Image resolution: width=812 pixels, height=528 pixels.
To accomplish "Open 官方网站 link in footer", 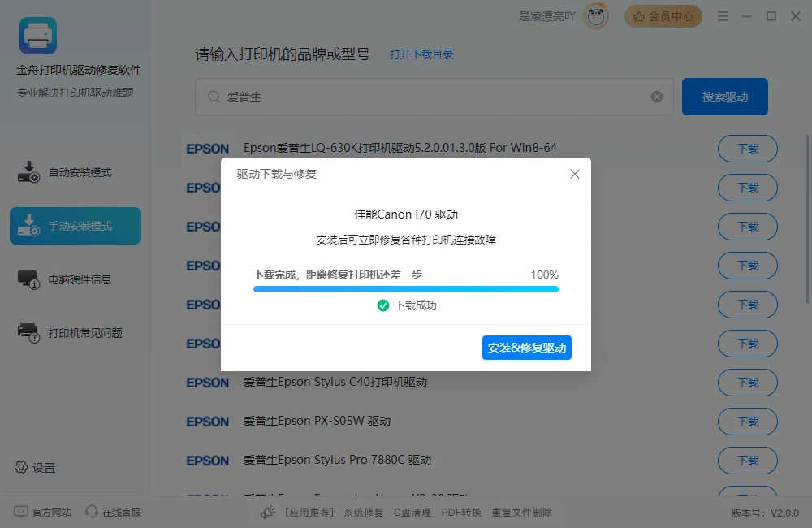I will click(42, 513).
